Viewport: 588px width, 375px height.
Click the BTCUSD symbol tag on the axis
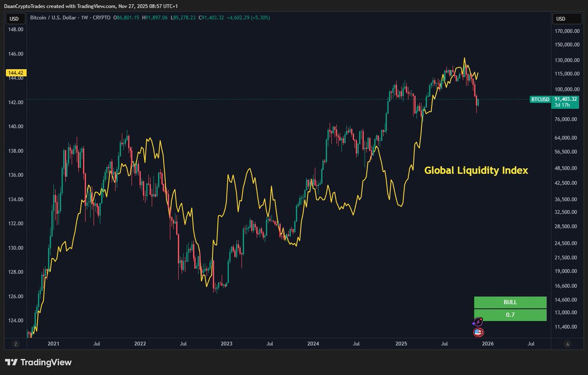[x=540, y=100]
